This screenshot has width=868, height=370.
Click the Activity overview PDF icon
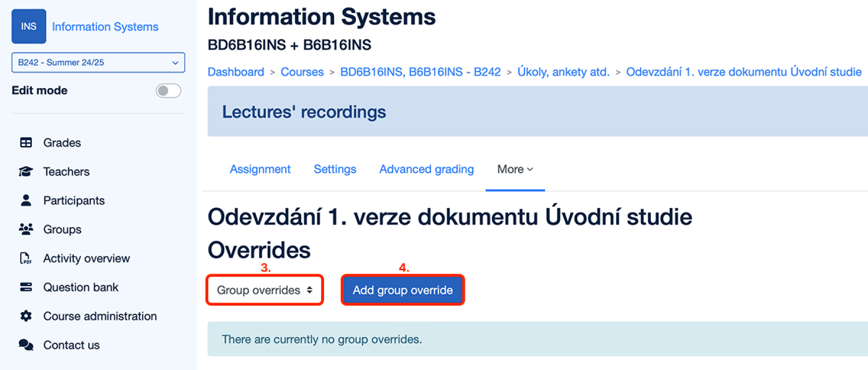pyautogui.click(x=26, y=258)
